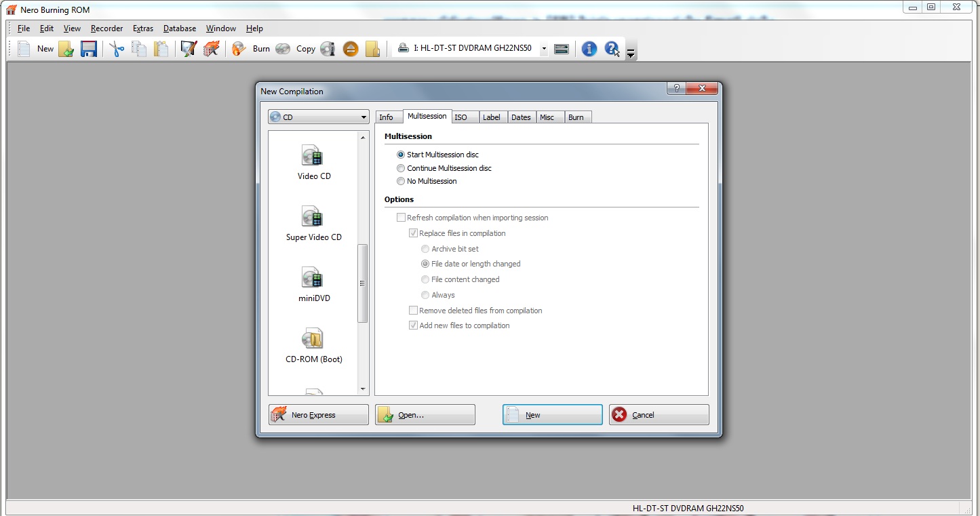
Task: Select Start Multisession disc option
Action: point(438,155)
